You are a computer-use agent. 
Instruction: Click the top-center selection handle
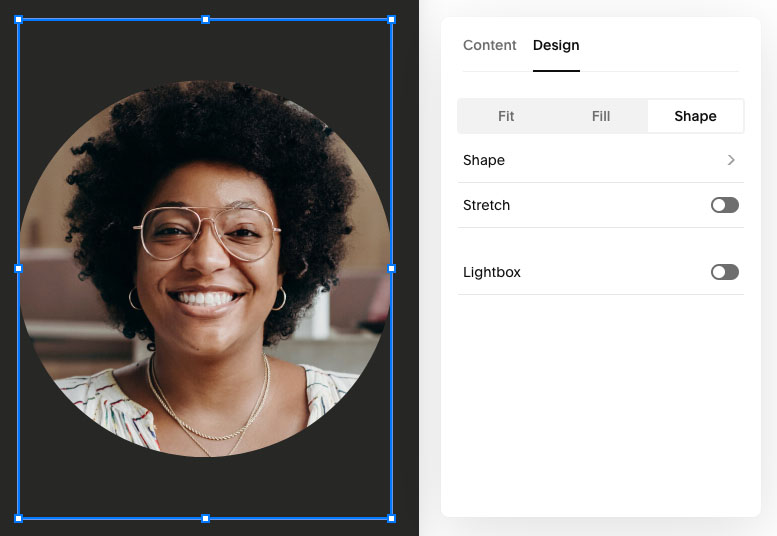point(205,20)
